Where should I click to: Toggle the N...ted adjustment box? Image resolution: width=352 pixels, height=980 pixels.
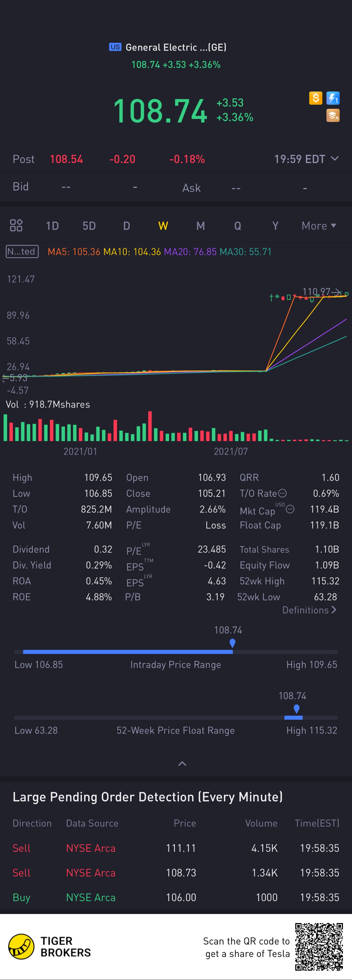(x=22, y=251)
